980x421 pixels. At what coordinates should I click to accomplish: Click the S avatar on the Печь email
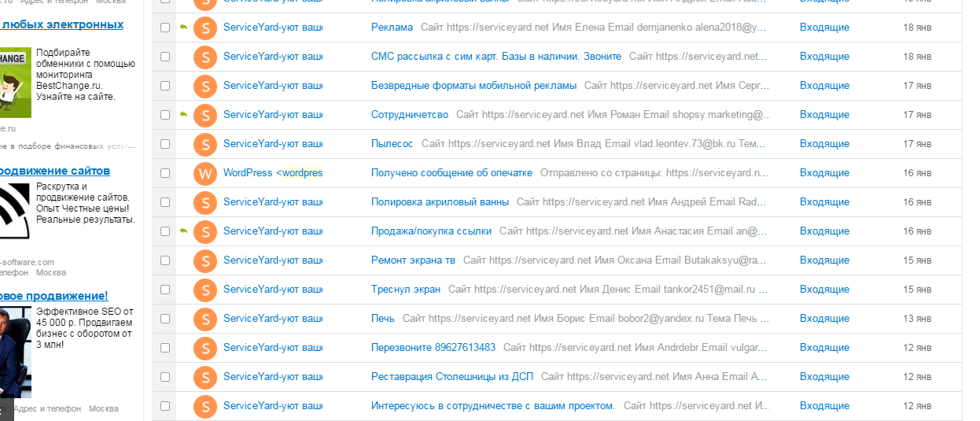205,319
